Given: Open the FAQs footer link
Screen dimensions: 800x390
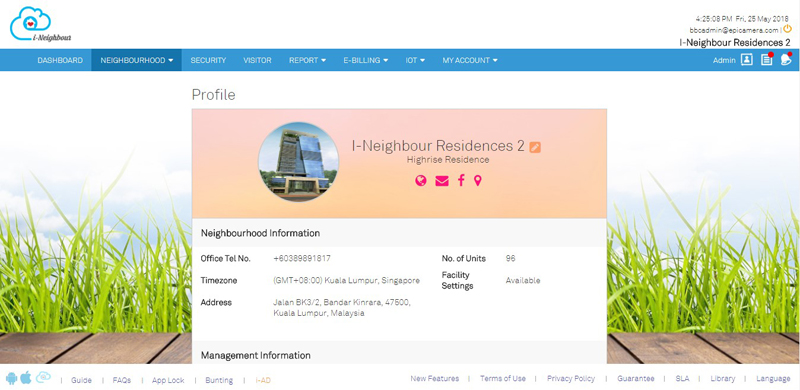Looking at the screenshot, I should 122,380.
